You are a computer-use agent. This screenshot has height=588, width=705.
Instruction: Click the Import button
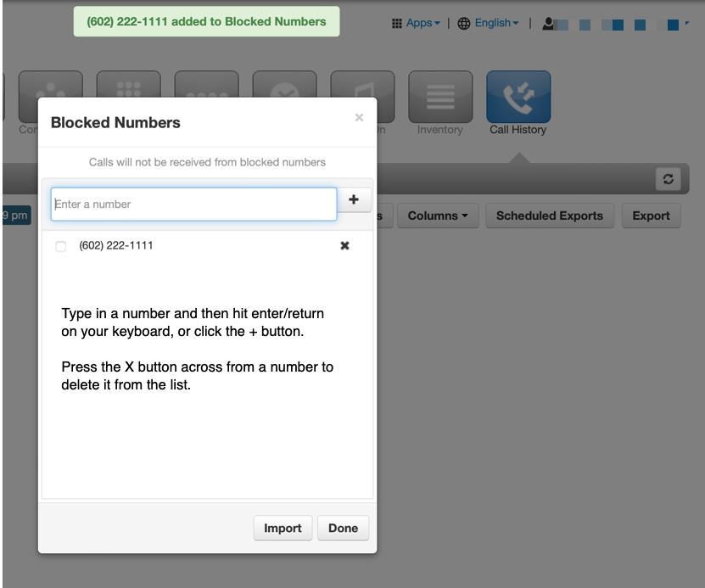point(283,528)
